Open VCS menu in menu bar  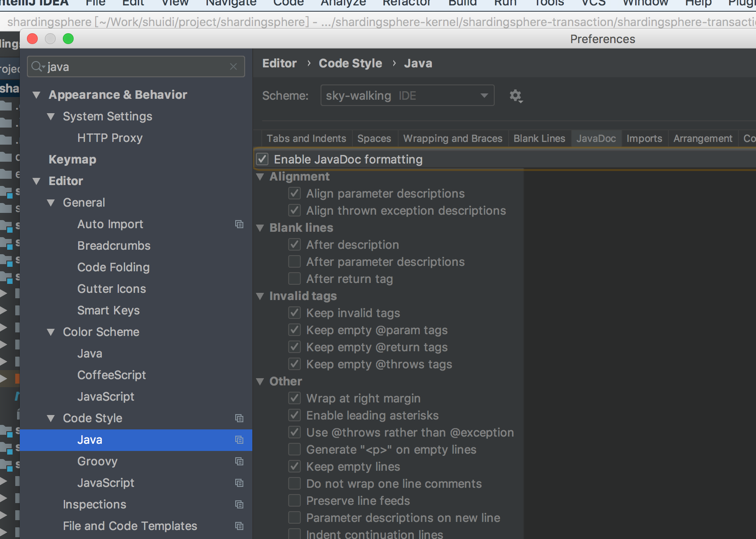(593, 3)
